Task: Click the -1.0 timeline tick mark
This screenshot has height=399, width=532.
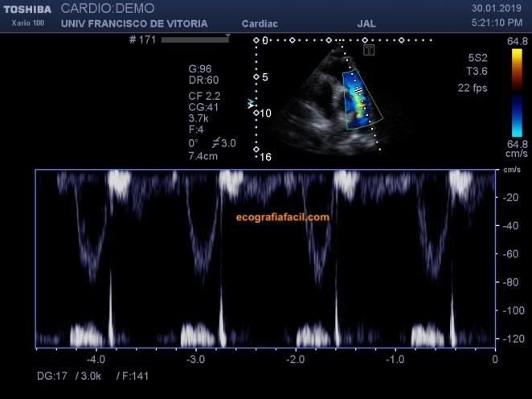Action: (394, 350)
